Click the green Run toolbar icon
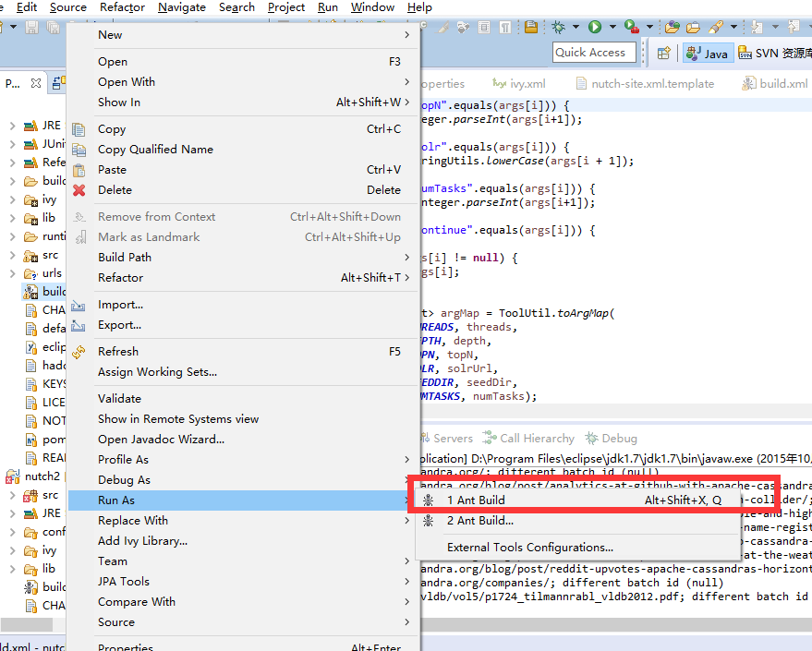The height and width of the screenshot is (651, 812). point(595,27)
